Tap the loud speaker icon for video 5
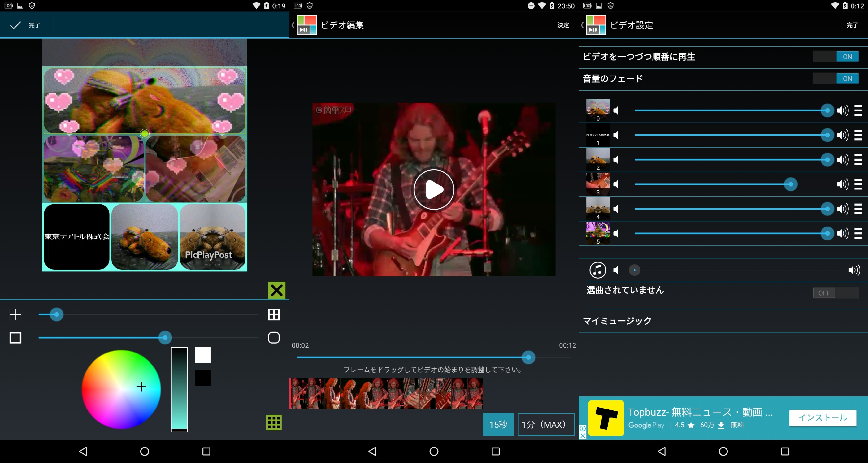Screen dimensions: 868x463 pyautogui.click(x=842, y=233)
